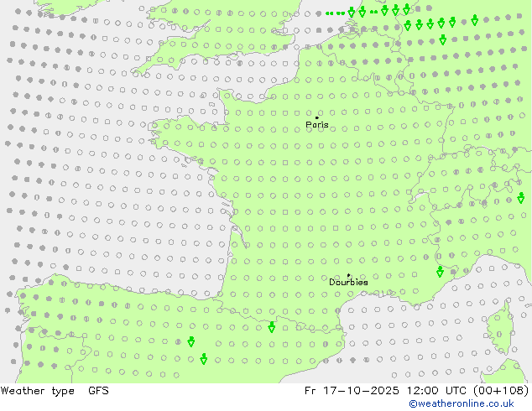Click the green rain arrow on the Pyrenees border
This screenshot has width=532, height=411.
[x=271, y=327]
